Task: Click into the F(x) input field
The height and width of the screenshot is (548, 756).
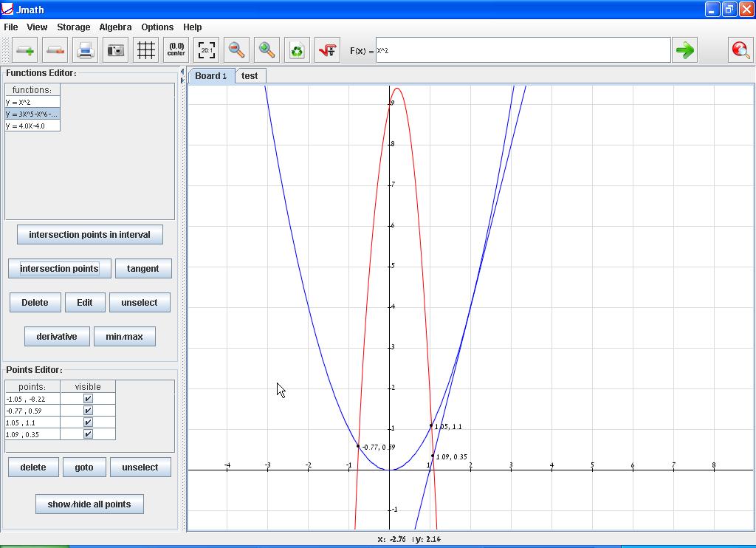Action: point(523,50)
